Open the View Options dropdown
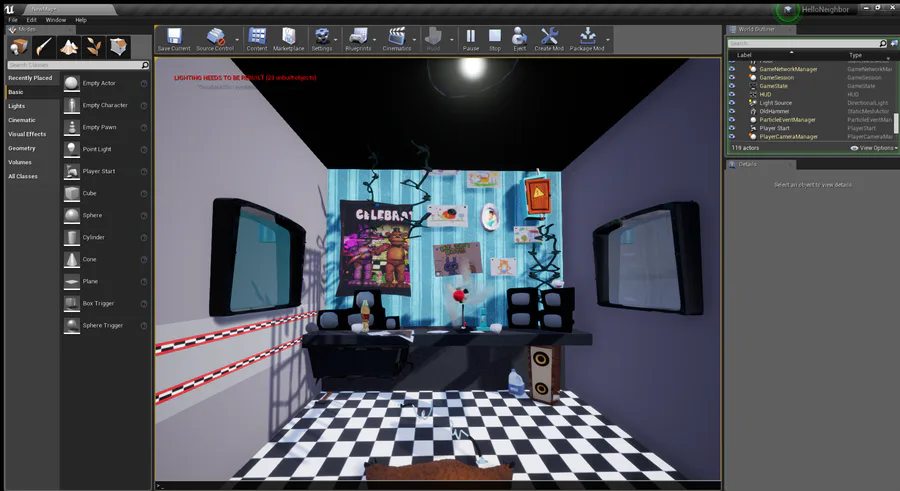 (874, 148)
